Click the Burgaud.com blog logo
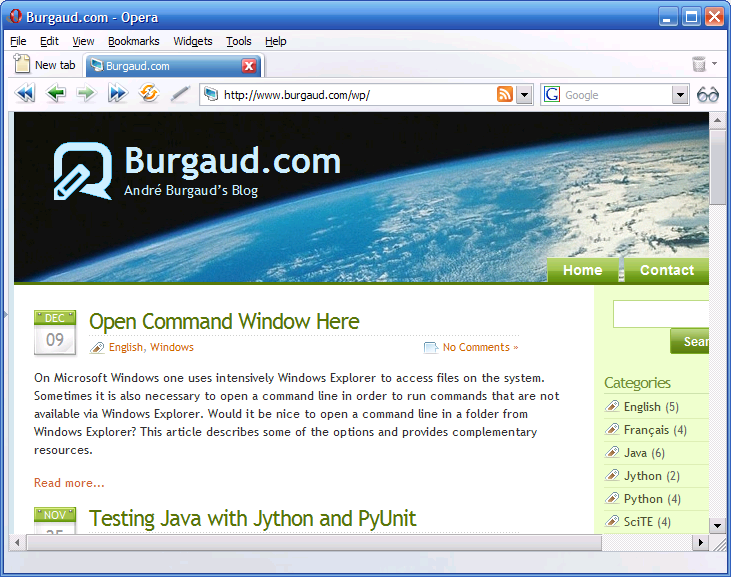The width and height of the screenshot is (731, 577). [83, 171]
